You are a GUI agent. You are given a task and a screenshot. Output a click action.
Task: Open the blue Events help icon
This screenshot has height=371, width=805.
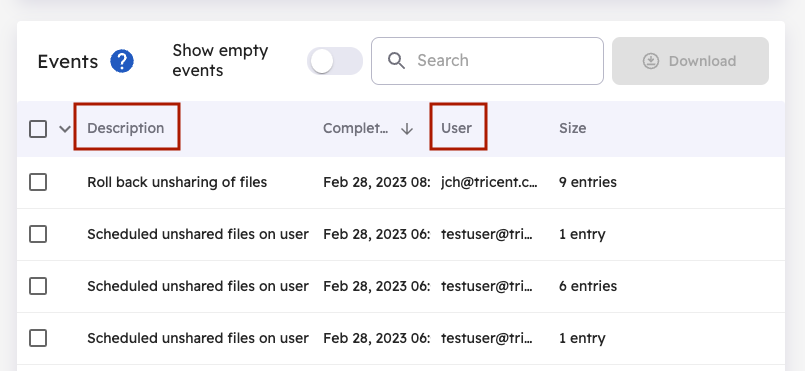pos(122,62)
